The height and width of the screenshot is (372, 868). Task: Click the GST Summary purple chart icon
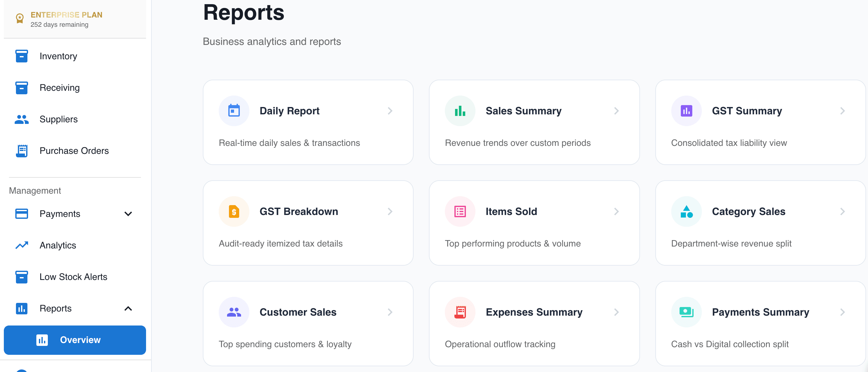tap(686, 111)
